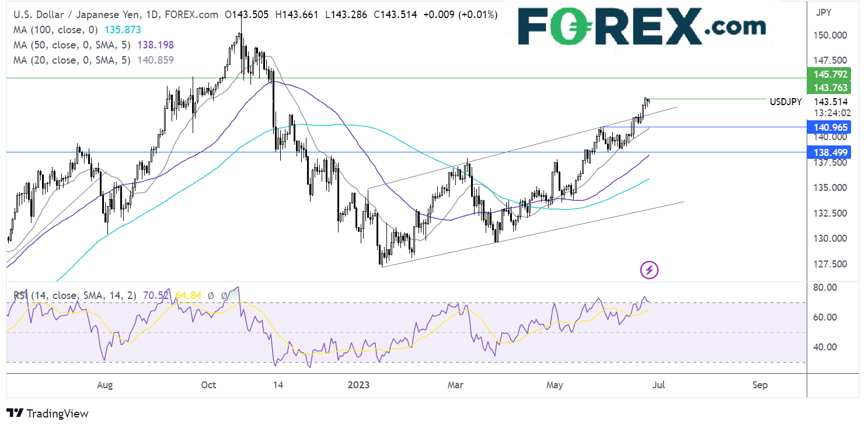This screenshot has height=428, width=868.
Task: Click the Oct date label
Action: tap(208, 385)
